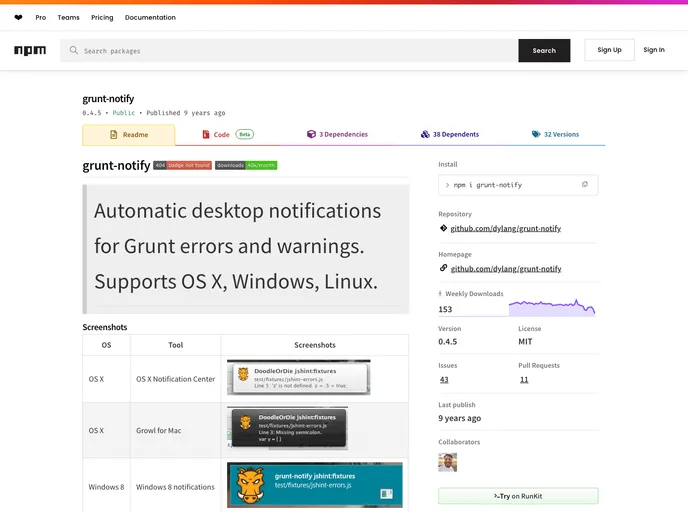Click the '9 years ago' last publish value
This screenshot has width=688, height=512.
pyautogui.click(x=459, y=418)
